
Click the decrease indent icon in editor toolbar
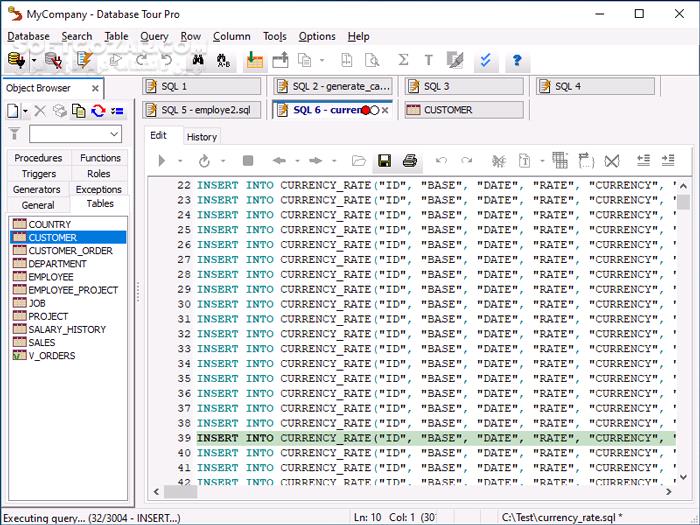coord(643,160)
